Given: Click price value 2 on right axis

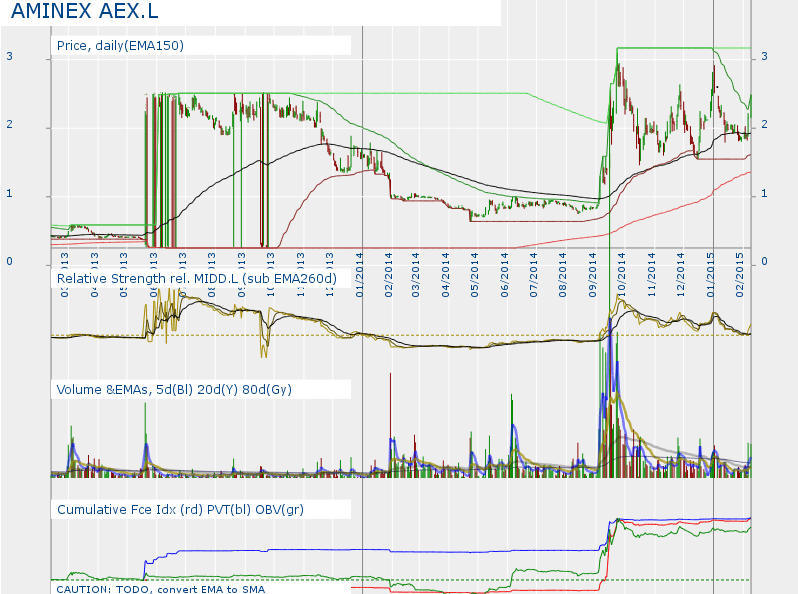Looking at the screenshot, I should [x=764, y=125].
